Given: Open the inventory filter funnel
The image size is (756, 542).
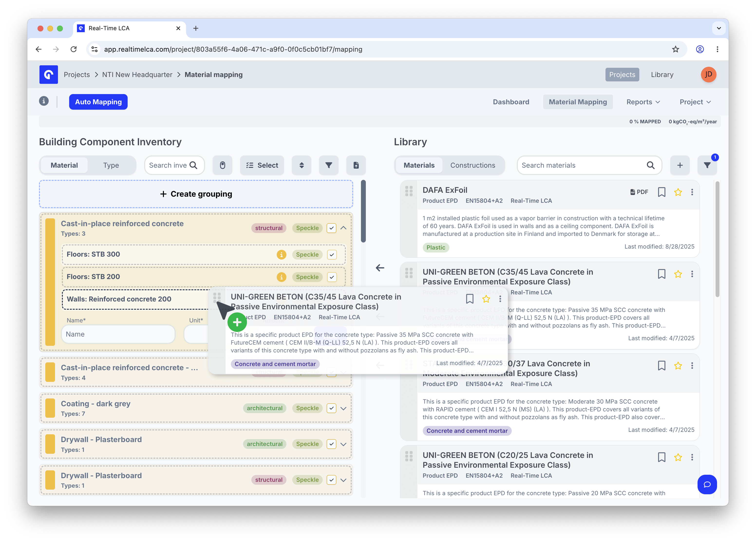Looking at the screenshot, I should click(329, 165).
